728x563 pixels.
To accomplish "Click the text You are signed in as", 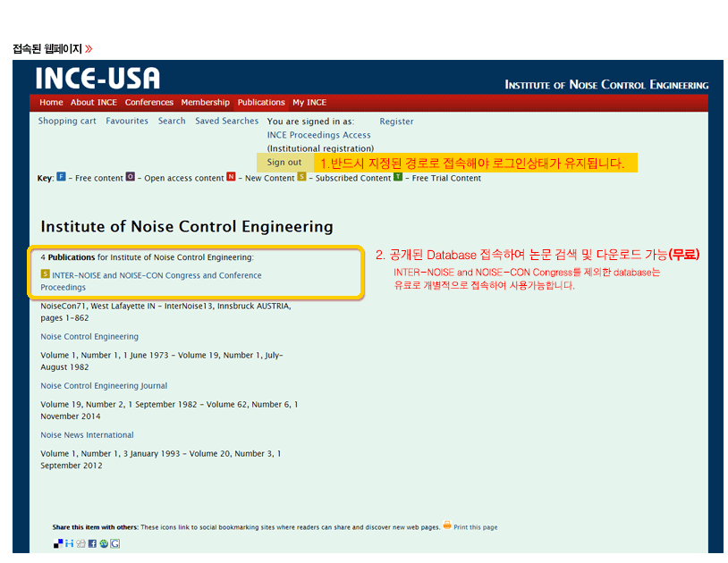I will point(310,122).
